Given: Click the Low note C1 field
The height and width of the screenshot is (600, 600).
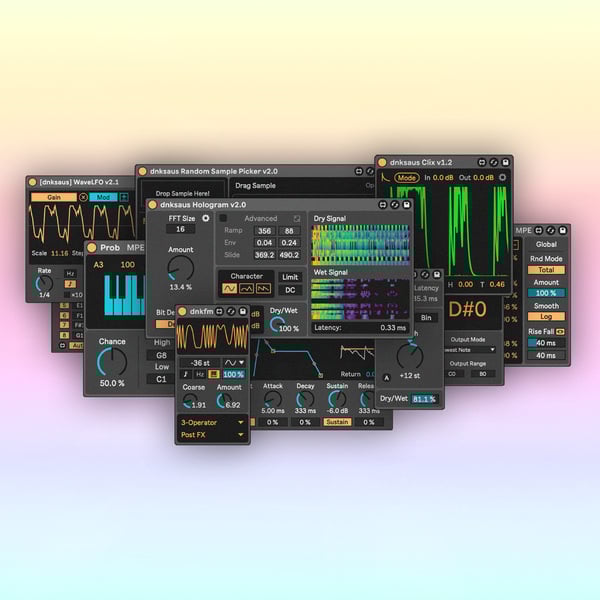Looking at the screenshot, I should [x=161, y=379].
